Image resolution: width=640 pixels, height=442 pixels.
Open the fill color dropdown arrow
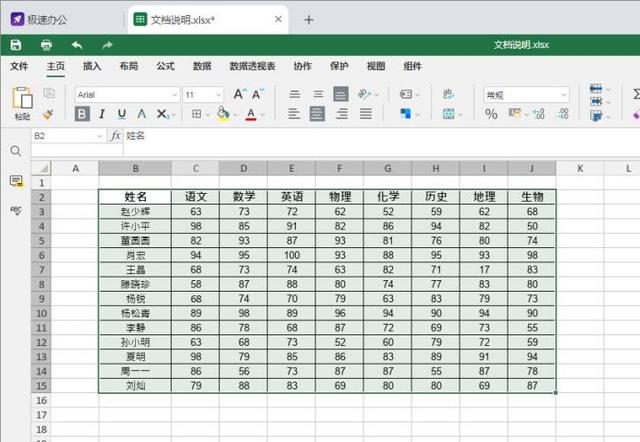click(x=235, y=115)
